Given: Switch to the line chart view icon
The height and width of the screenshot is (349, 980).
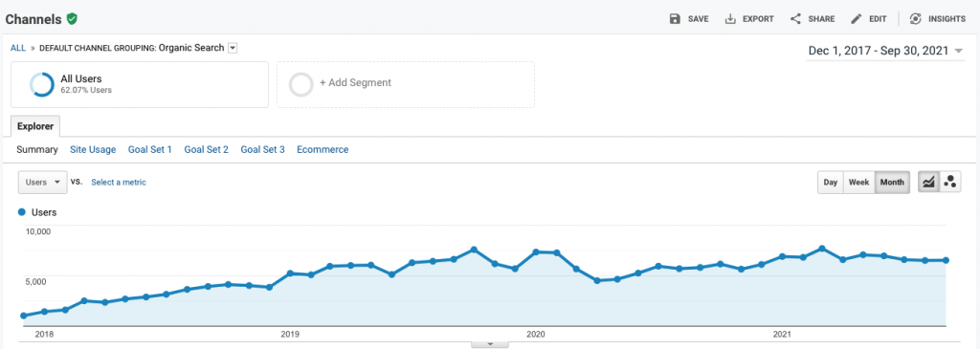Looking at the screenshot, I should coord(928,183).
